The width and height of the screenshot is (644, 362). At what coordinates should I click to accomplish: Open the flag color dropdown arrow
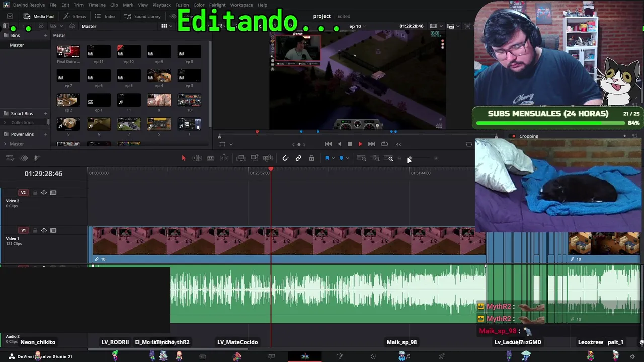click(x=333, y=159)
